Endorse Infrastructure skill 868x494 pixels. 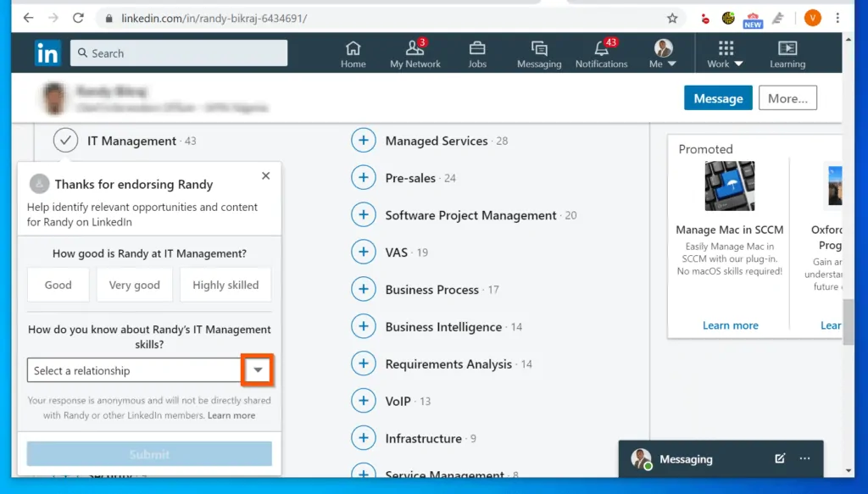[x=364, y=437]
